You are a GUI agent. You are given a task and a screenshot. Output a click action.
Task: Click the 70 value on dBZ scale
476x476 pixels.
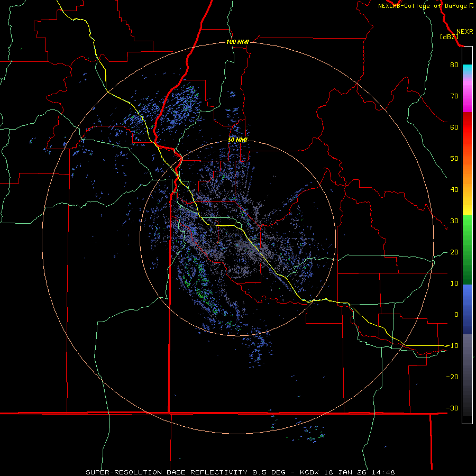point(454,96)
